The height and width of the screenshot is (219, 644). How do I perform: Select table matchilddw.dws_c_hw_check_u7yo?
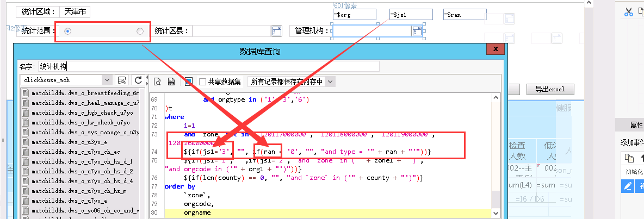(x=81, y=122)
